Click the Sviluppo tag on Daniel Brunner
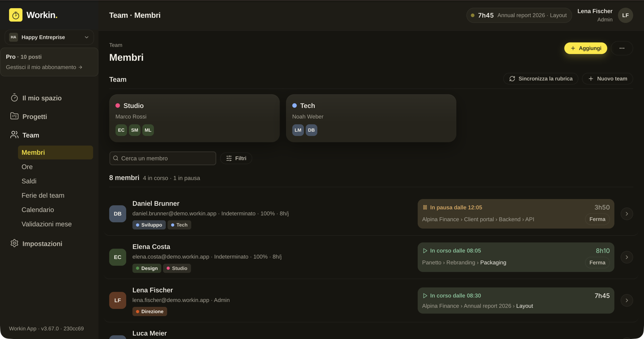This screenshot has width=644, height=339. (x=149, y=225)
